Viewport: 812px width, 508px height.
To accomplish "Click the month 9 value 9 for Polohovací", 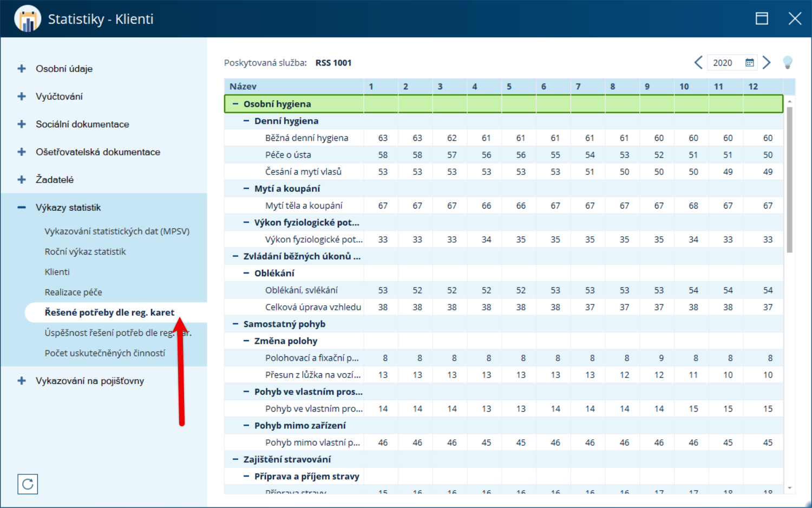I will [x=661, y=358].
